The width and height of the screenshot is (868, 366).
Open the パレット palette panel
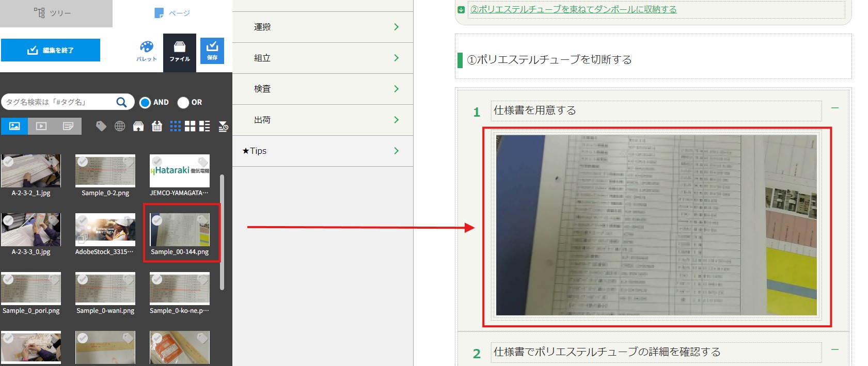tap(147, 51)
